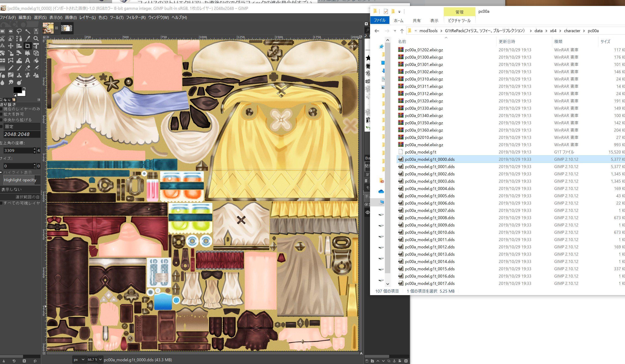Click the character breadcrumb in address bar

572,31
